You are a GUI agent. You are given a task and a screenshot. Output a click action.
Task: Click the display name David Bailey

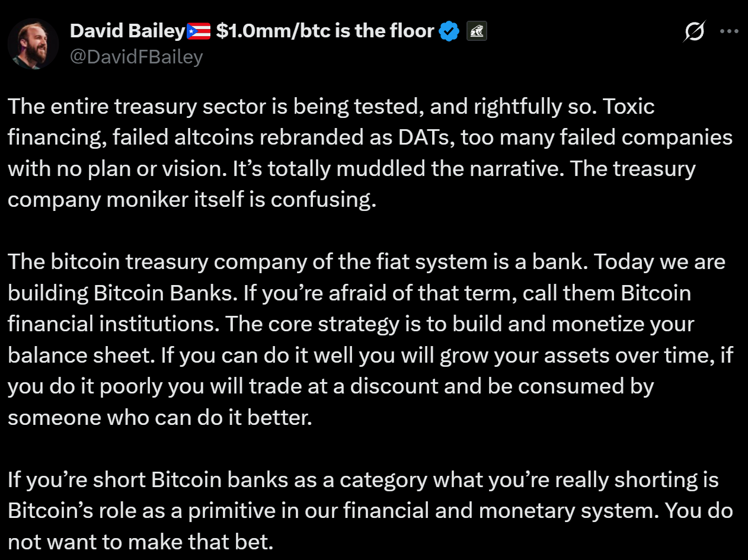click(x=127, y=31)
